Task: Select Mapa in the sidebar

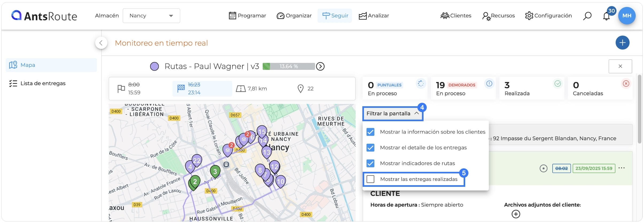Action: click(x=51, y=65)
